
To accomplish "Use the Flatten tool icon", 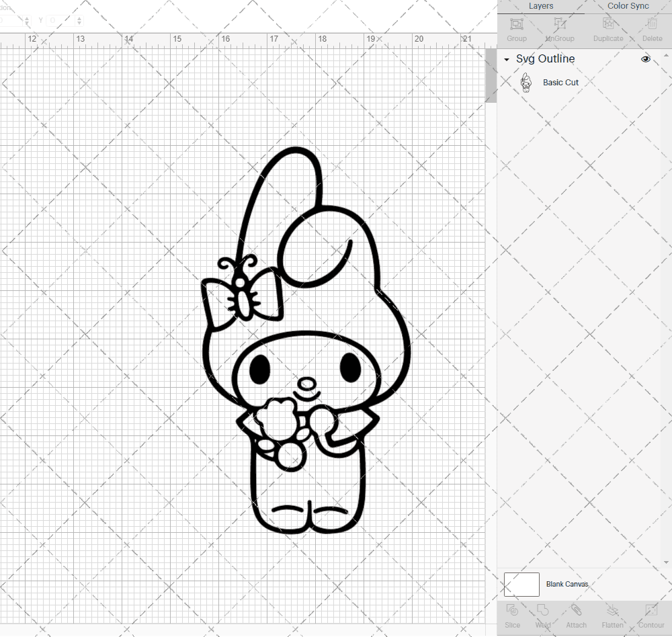I will coord(612,611).
